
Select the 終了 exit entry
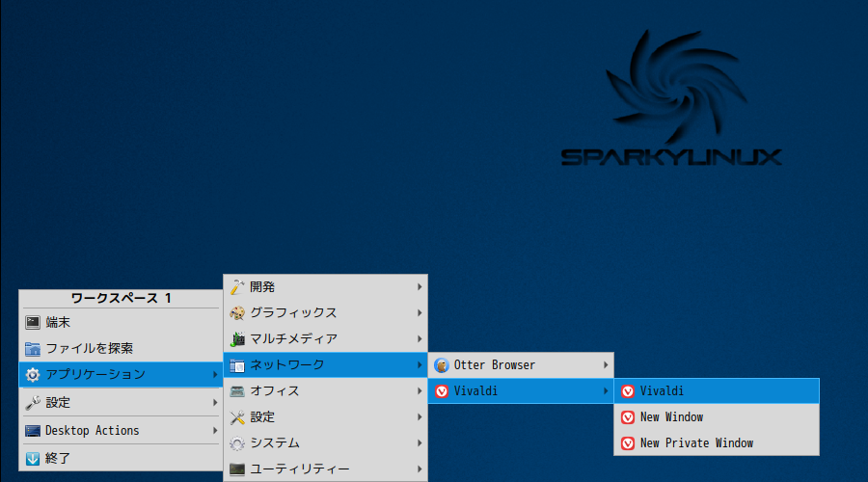(121, 458)
